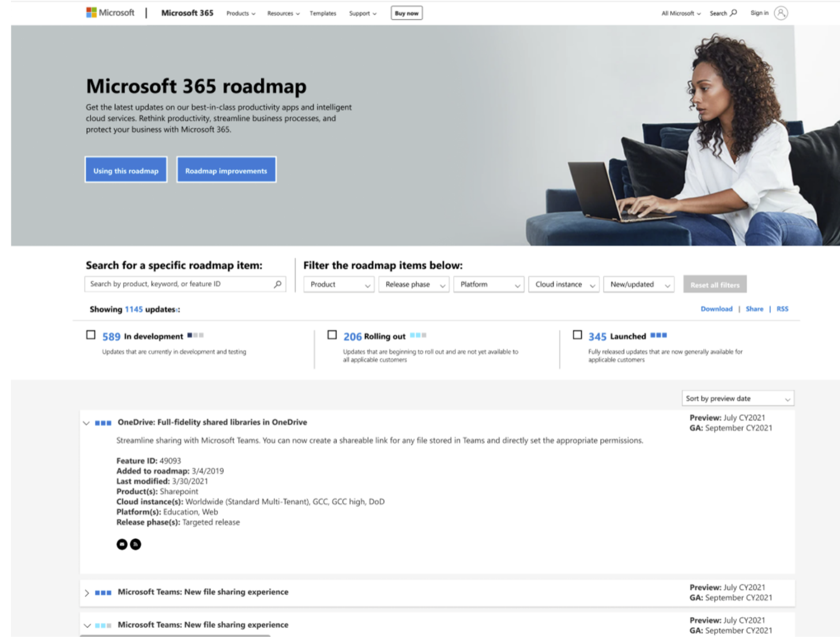This screenshot has height=638, width=840.
Task: Click the search magnifier icon in top navigation
Action: click(x=733, y=13)
